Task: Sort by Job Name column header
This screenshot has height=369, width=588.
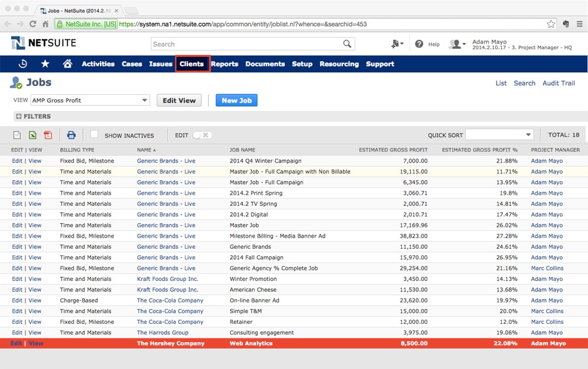Action: click(242, 150)
